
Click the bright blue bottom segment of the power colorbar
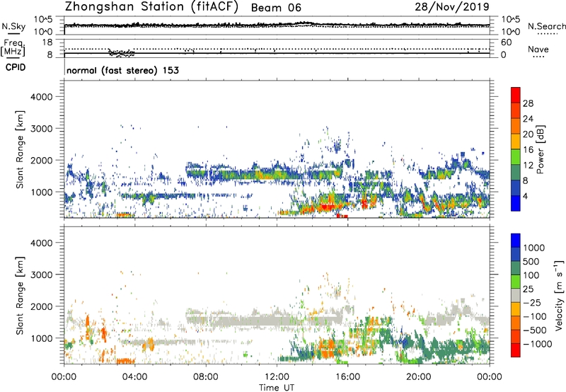click(516, 203)
